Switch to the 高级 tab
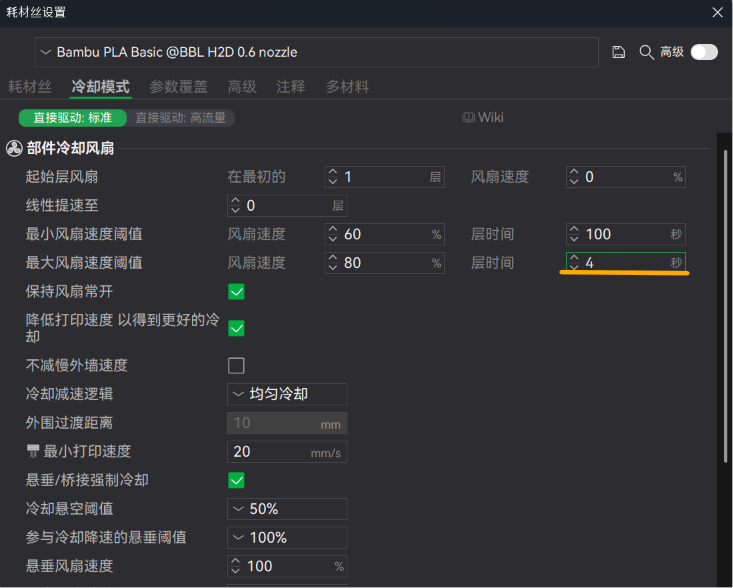 coord(242,86)
